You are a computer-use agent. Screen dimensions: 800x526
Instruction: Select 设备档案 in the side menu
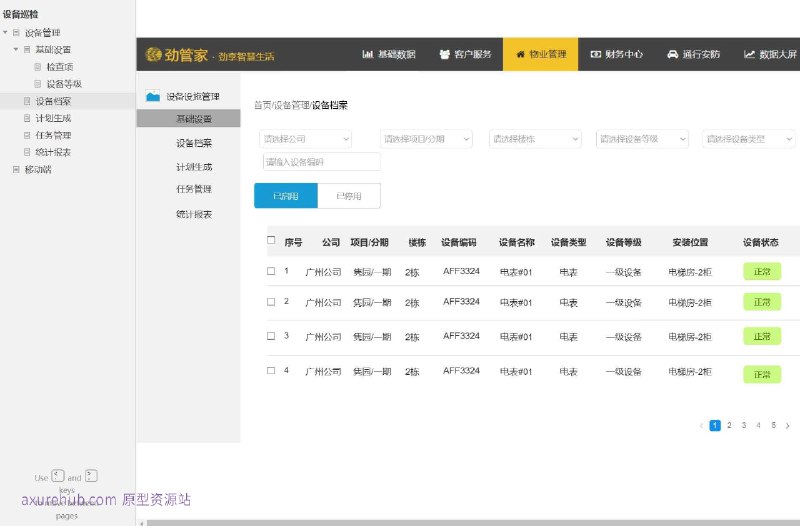click(194, 143)
